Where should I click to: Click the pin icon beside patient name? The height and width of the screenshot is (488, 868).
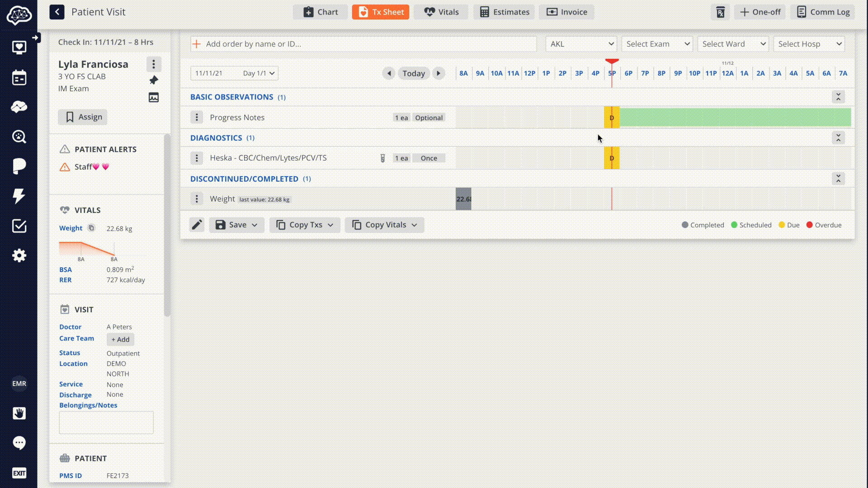154,80
